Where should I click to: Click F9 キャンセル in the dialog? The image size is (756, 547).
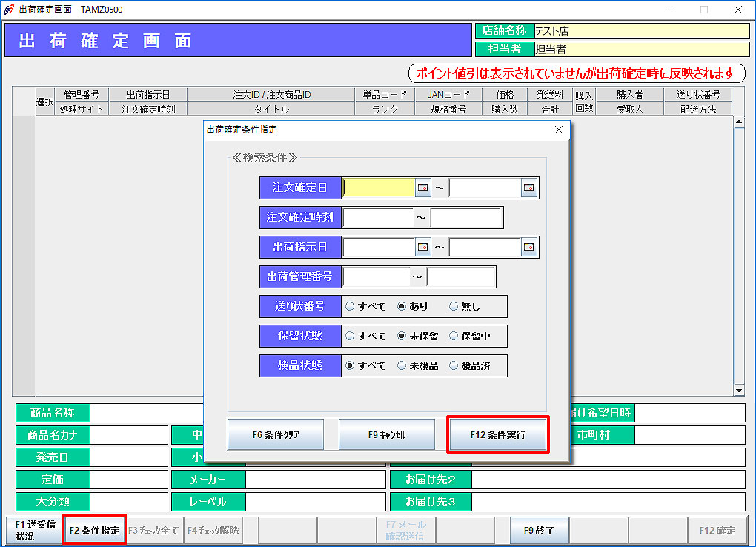(386, 435)
